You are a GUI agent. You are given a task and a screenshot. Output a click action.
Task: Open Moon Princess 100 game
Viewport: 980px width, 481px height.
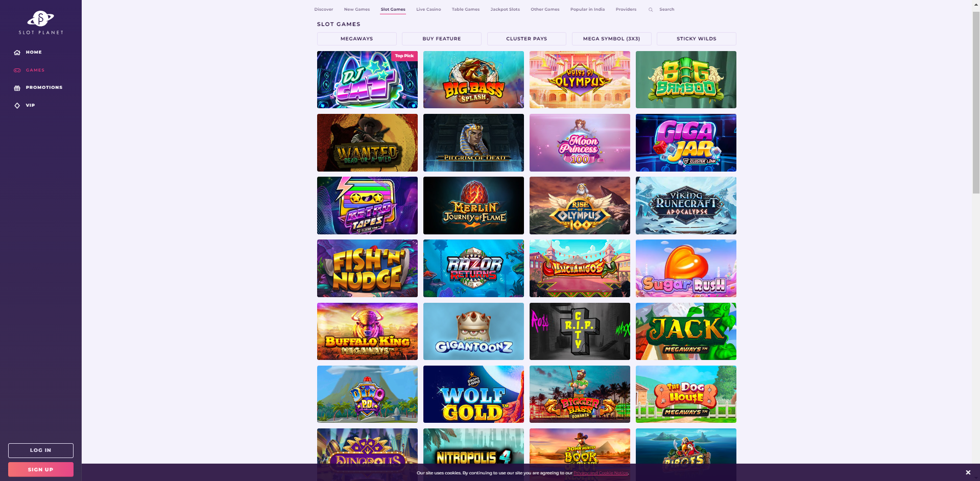[580, 142]
